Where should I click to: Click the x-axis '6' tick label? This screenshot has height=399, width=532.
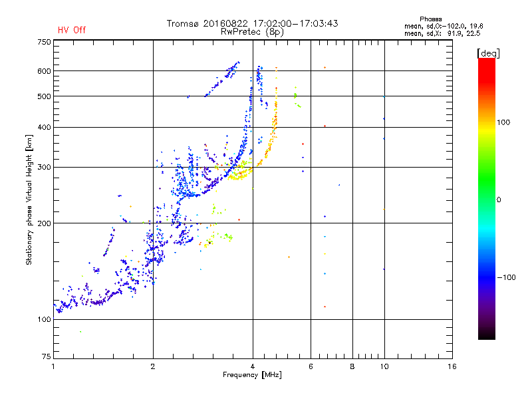311,366
